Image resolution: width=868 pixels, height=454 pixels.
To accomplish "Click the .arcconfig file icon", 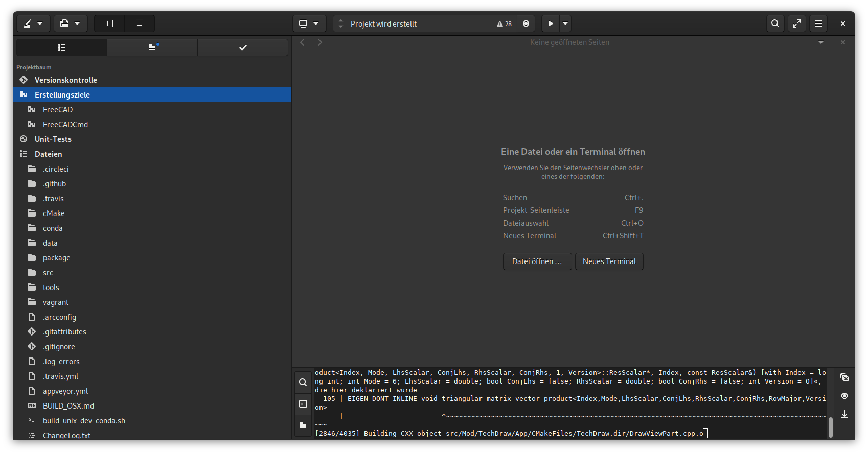I will 32,317.
